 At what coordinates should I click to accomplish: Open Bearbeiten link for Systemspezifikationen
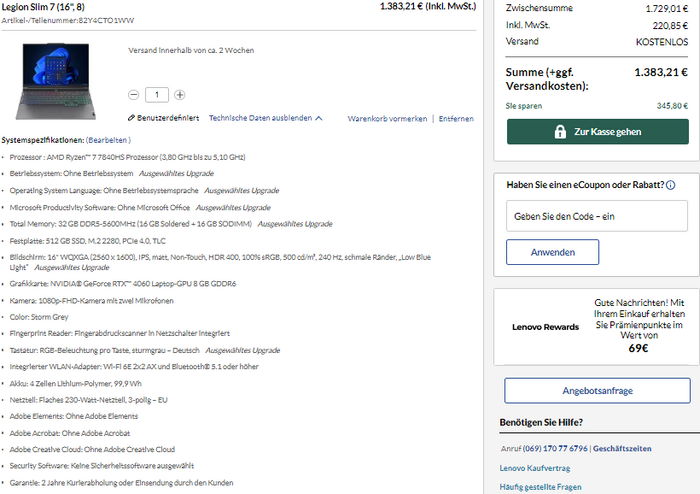coord(108,140)
